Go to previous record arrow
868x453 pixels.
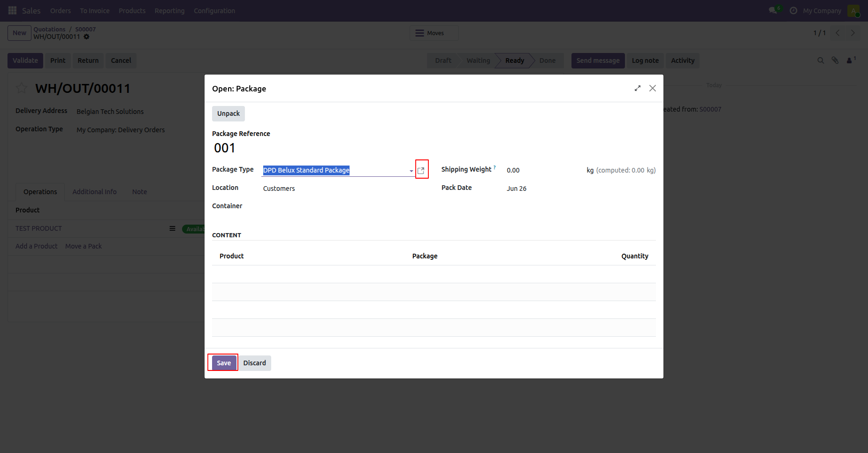coord(838,33)
